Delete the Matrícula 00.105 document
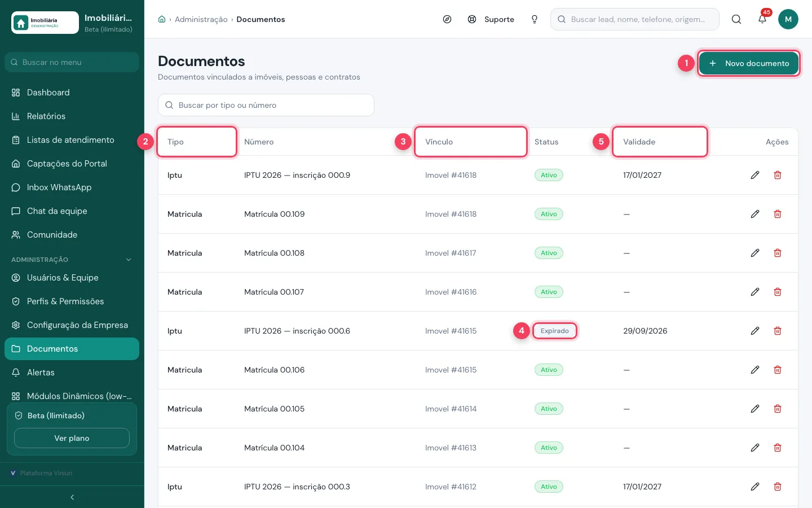 coord(778,409)
